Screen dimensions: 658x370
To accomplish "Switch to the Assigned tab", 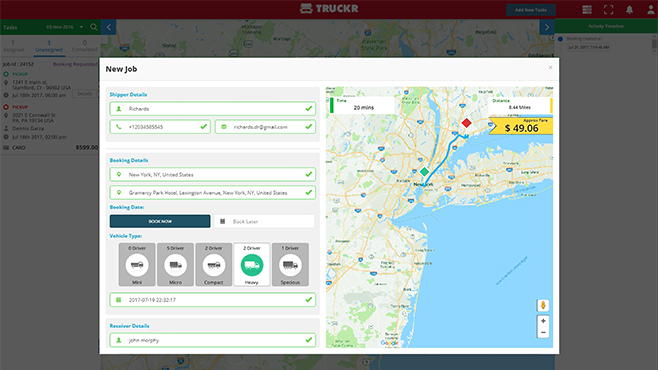I will 13,46.
